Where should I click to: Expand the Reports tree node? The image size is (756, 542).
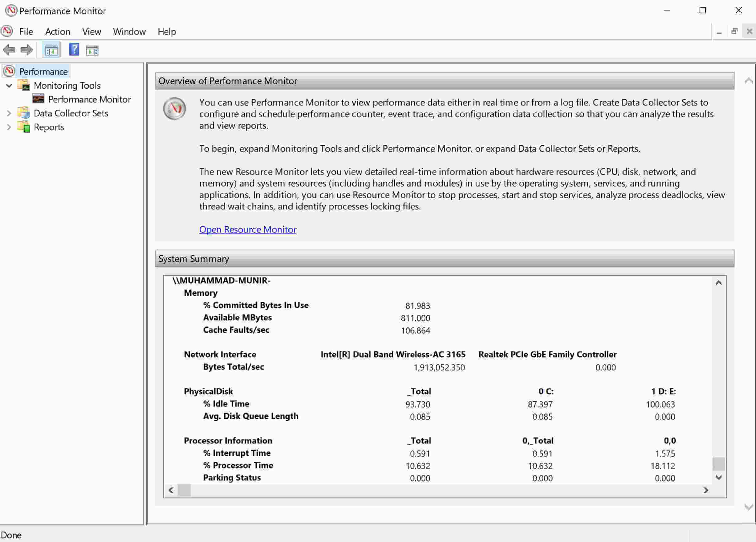(9, 127)
